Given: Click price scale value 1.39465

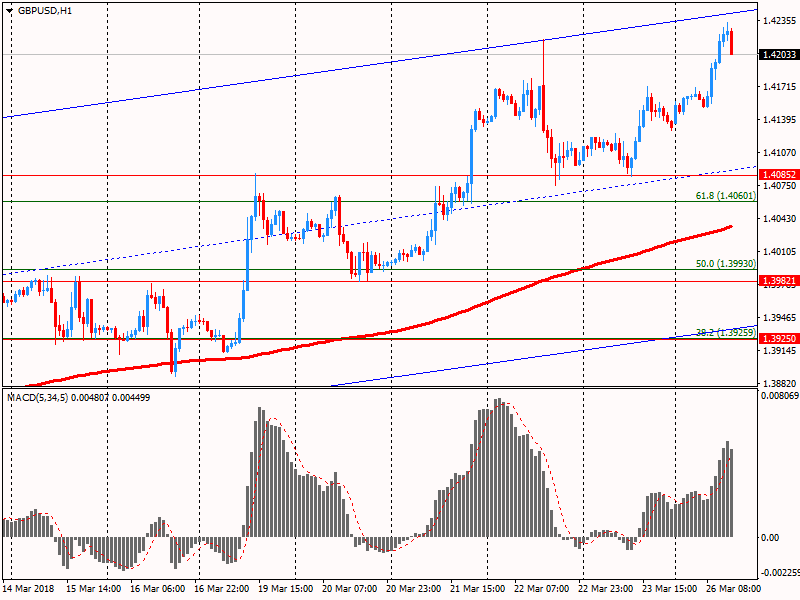Looking at the screenshot, I should coord(779,318).
